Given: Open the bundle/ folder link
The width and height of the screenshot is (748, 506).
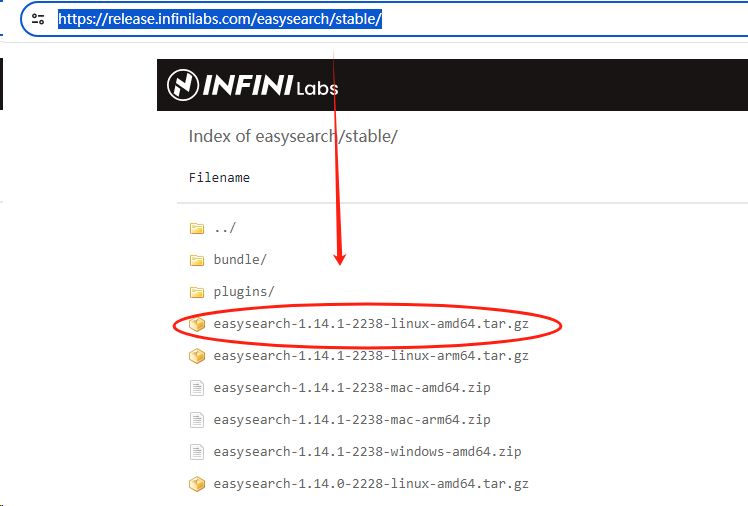Looking at the screenshot, I should click(x=240, y=259).
